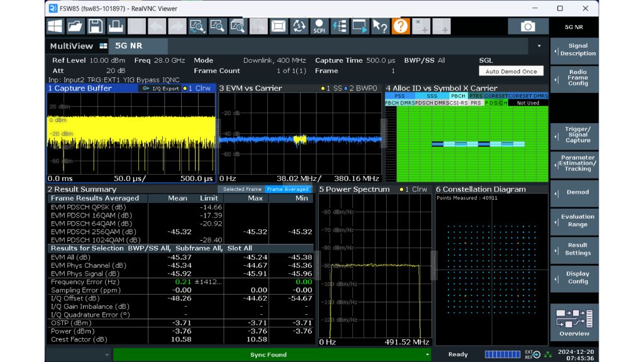Expand the Sync Found status bar dropdown
The image size is (644, 362).
(428, 355)
